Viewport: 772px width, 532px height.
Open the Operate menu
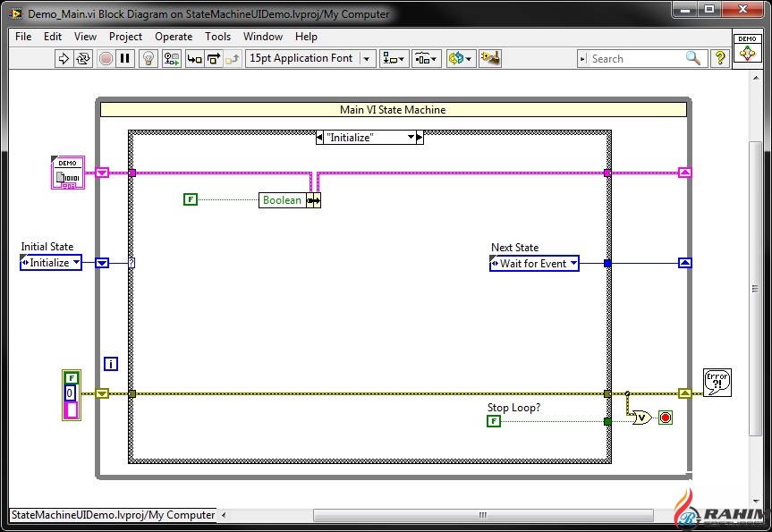click(174, 37)
